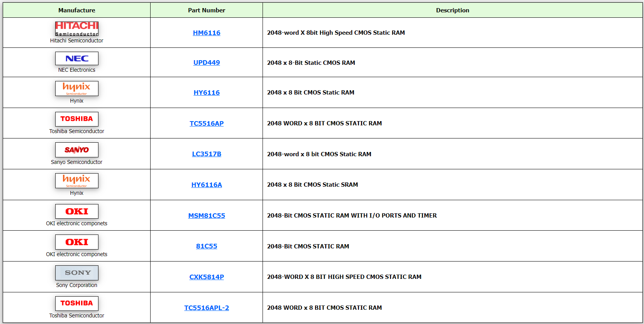Open the UPD449 part link
644x324 pixels.
tap(207, 62)
